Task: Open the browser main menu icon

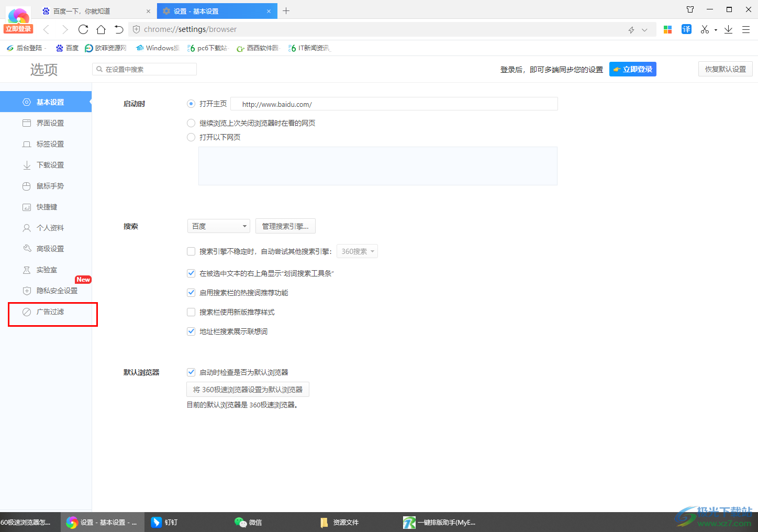Action: [x=746, y=30]
